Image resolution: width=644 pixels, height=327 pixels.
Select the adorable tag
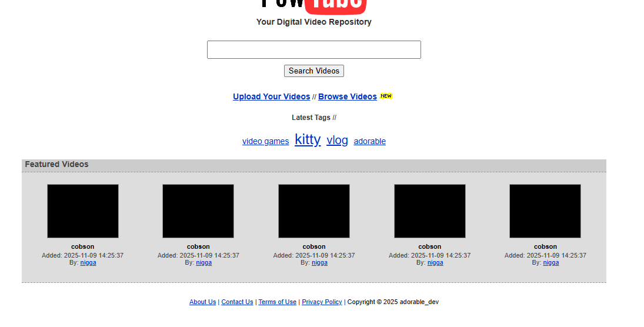pos(370,141)
